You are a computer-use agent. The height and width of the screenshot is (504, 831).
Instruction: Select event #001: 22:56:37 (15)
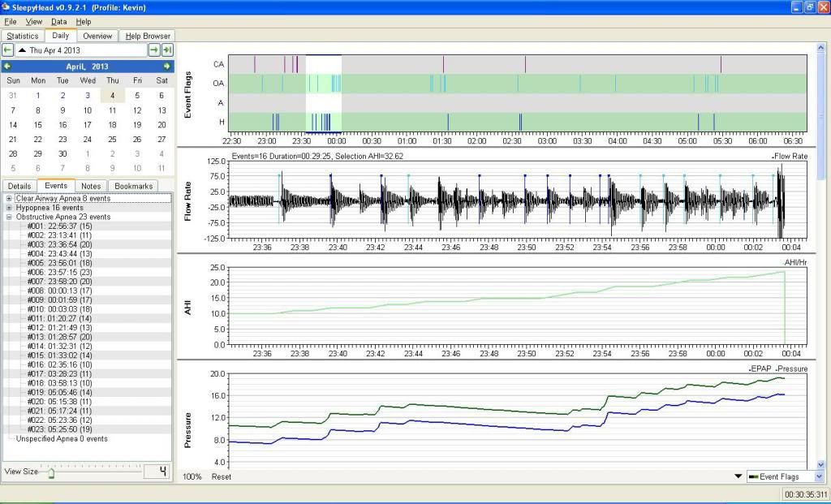[59, 226]
